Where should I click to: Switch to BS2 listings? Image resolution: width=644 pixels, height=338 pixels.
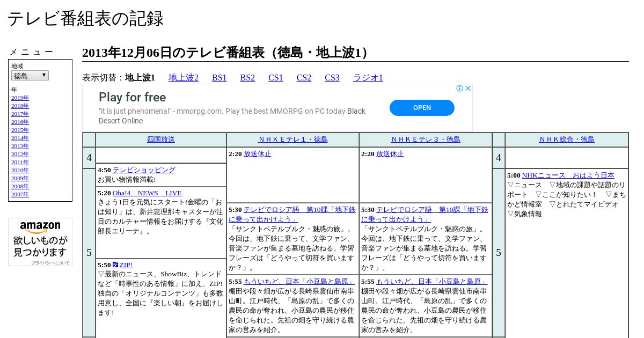point(247,78)
